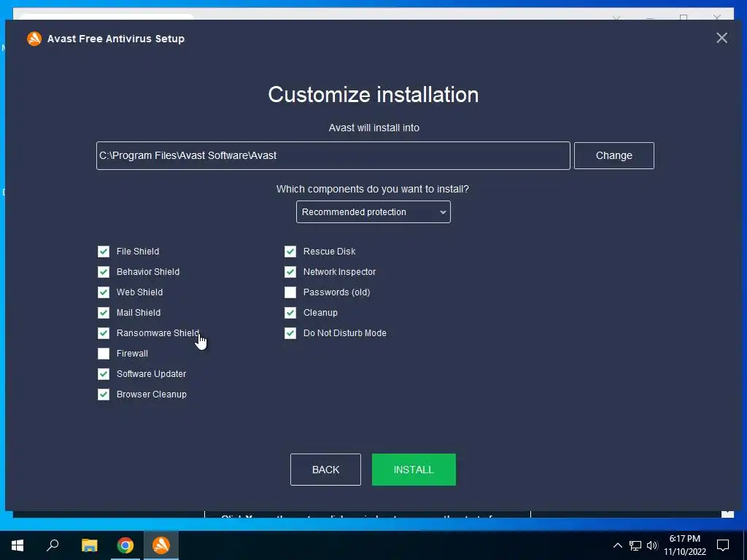747x560 pixels.
Task: Show hidden system tray icons
Action: click(x=617, y=545)
